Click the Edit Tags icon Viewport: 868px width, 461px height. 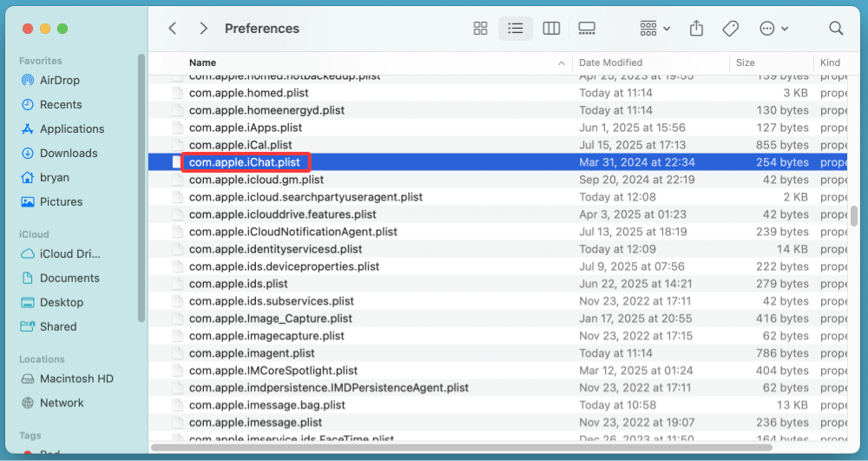(731, 29)
